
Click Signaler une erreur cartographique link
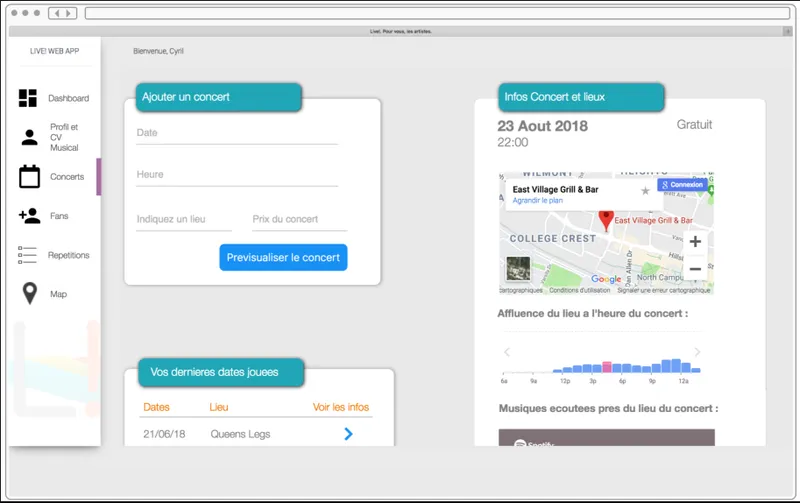663,290
